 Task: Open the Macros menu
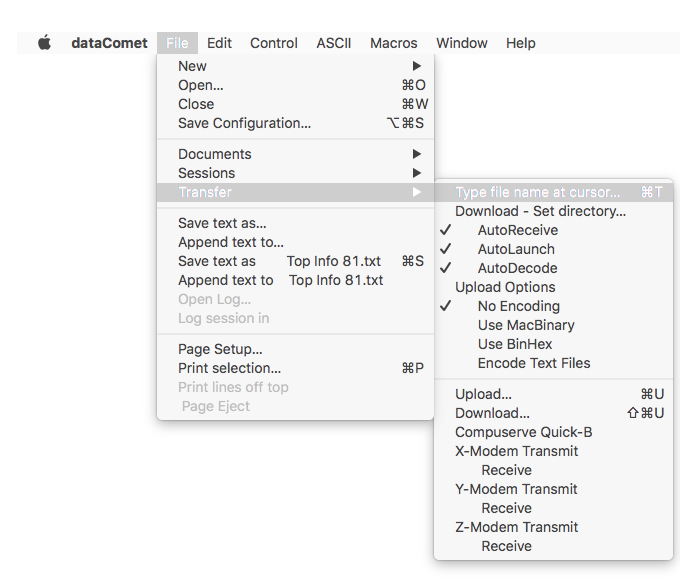(x=393, y=43)
